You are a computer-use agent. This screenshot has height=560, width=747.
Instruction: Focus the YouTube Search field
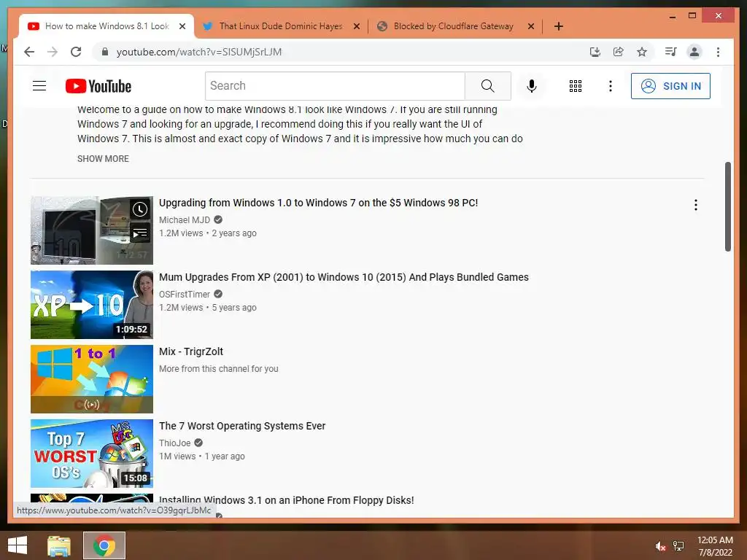[x=335, y=86]
